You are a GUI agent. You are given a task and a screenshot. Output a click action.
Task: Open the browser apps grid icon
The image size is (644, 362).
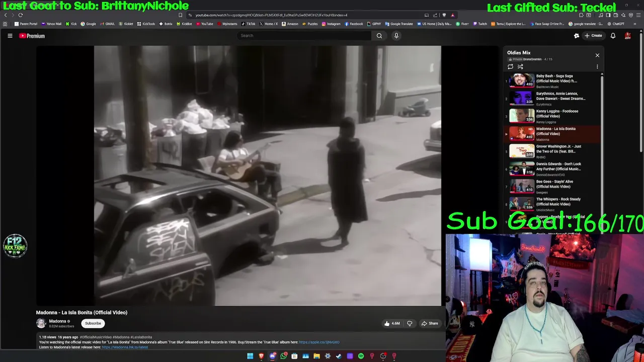click(5, 24)
